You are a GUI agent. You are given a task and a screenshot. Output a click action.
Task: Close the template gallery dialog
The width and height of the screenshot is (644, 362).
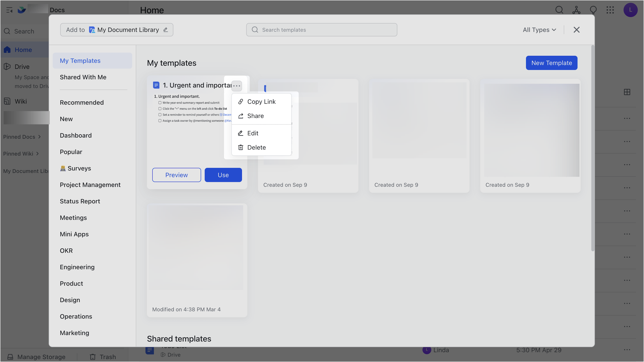[x=576, y=30]
